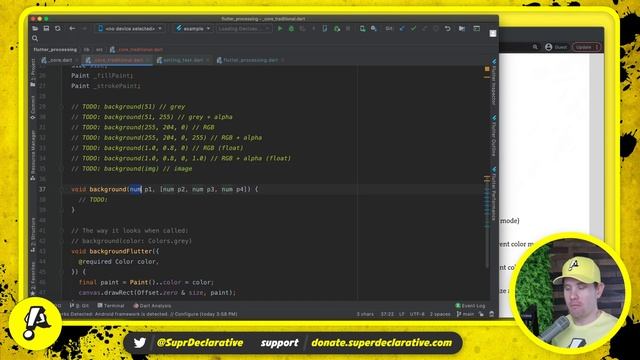The image size is (640, 360).
Task: Close the flutter_processing.dart tab
Action: point(282,60)
